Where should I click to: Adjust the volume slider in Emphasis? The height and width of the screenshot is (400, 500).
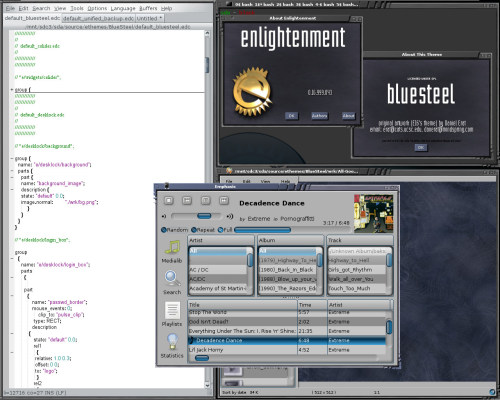pos(196,216)
